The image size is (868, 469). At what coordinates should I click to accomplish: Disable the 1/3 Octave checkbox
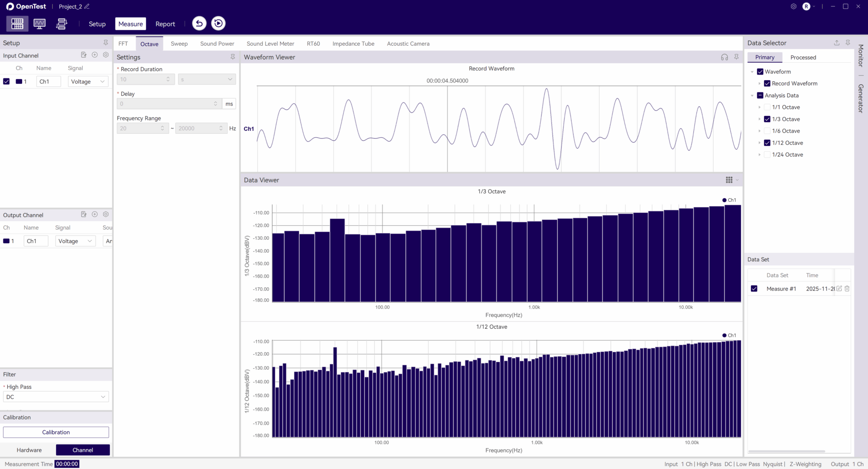coord(767,119)
